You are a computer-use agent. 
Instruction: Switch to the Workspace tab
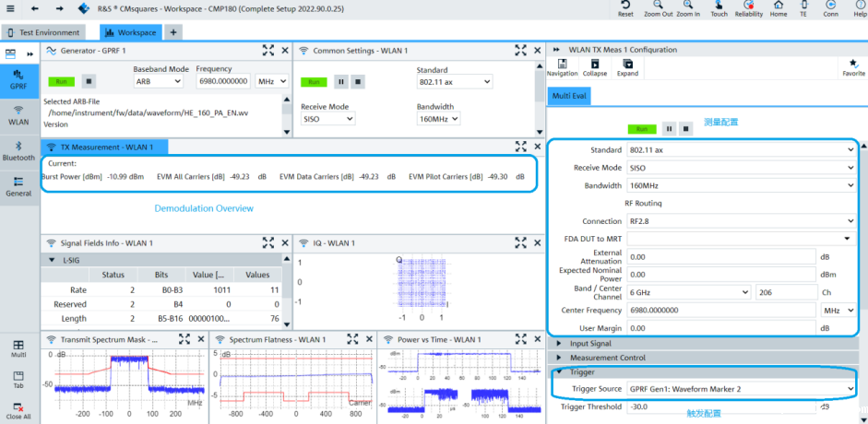(131, 32)
